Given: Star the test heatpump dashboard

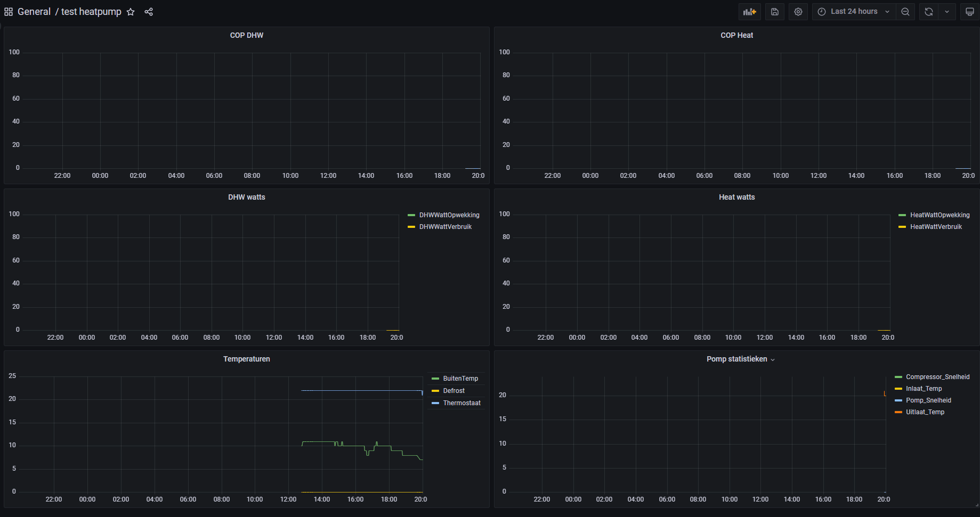Looking at the screenshot, I should point(131,12).
